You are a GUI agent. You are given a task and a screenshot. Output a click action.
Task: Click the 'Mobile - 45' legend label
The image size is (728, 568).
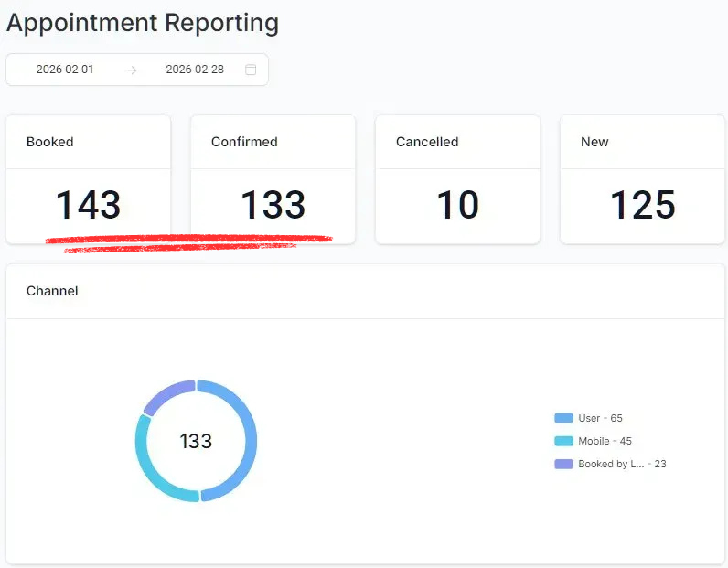point(605,441)
